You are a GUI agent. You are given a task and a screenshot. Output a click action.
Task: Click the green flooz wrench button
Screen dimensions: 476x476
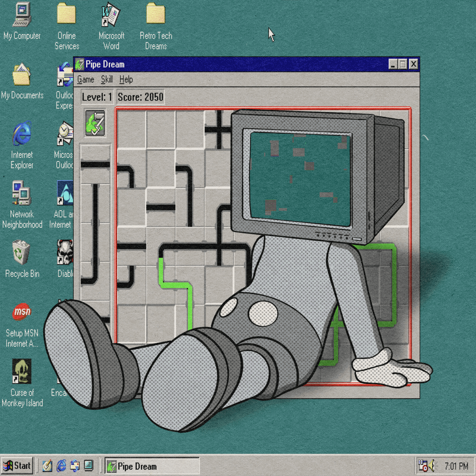(95, 123)
